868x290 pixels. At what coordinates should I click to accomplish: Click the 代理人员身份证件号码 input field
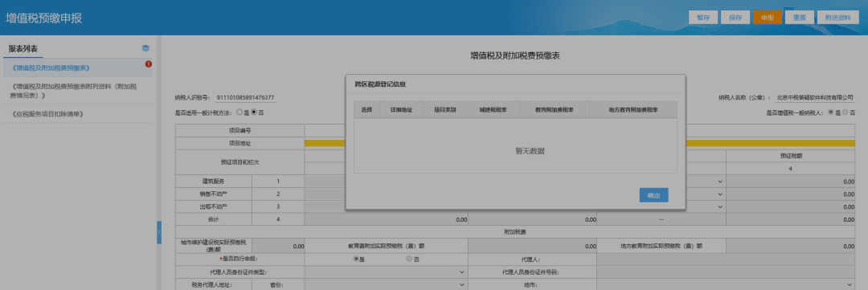pos(727,272)
